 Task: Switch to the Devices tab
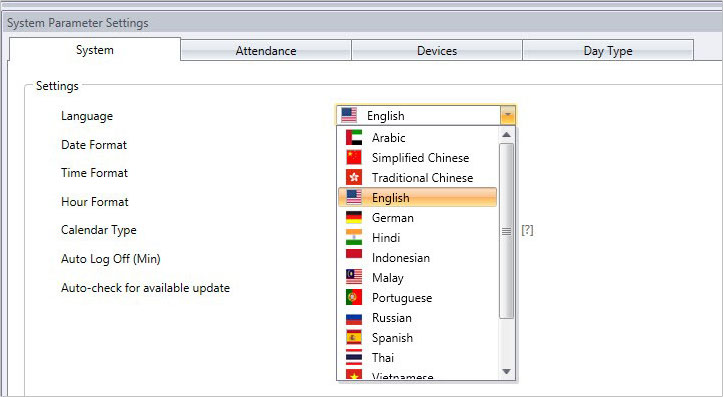pyautogui.click(x=437, y=50)
